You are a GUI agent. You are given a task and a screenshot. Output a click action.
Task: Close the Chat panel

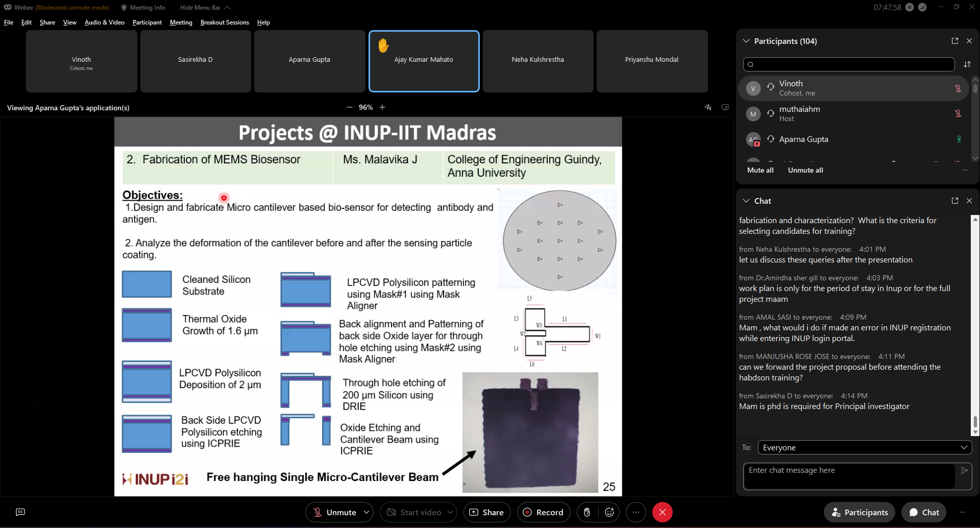pyautogui.click(x=969, y=201)
